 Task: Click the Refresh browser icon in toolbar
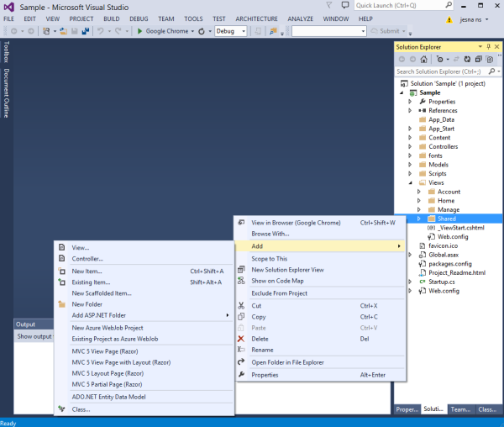pyautogui.click(x=202, y=31)
